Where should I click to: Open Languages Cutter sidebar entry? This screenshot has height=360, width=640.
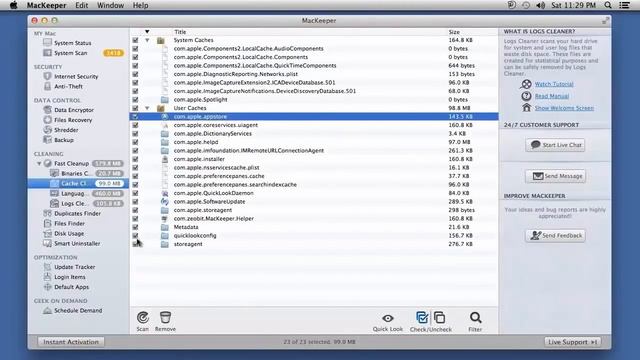point(76,193)
